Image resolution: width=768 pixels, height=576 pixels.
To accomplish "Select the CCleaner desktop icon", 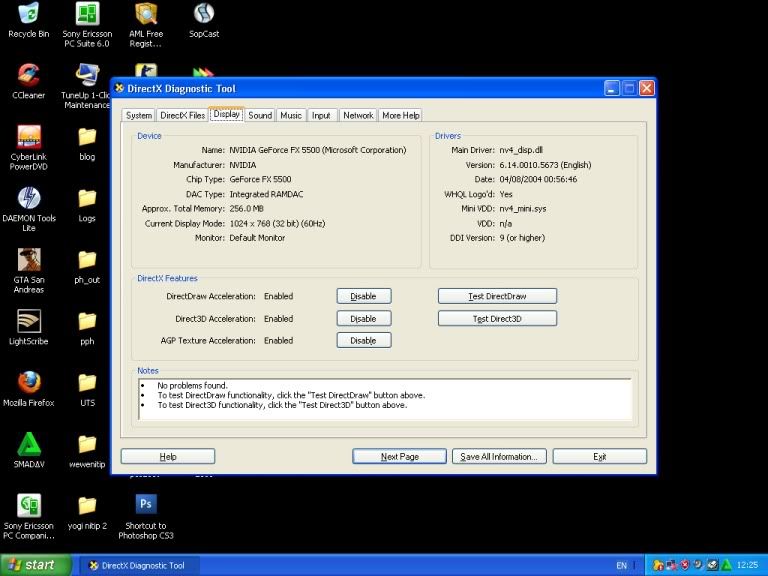I will tap(29, 82).
